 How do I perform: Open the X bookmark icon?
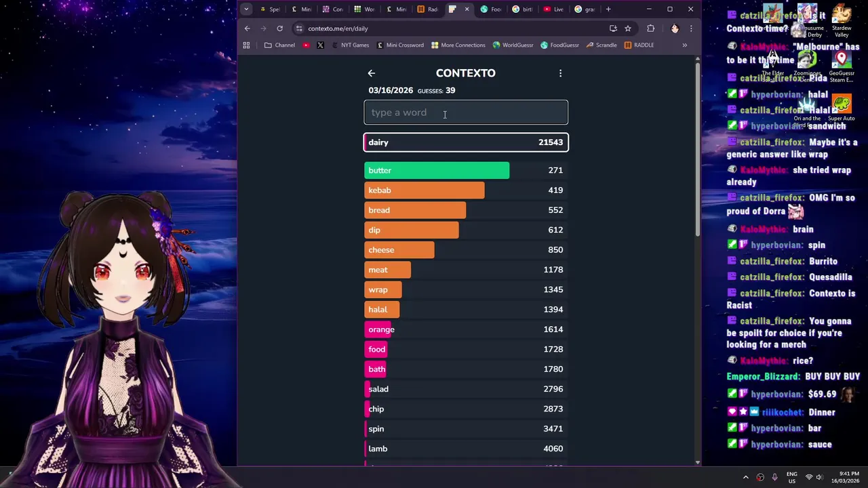320,45
